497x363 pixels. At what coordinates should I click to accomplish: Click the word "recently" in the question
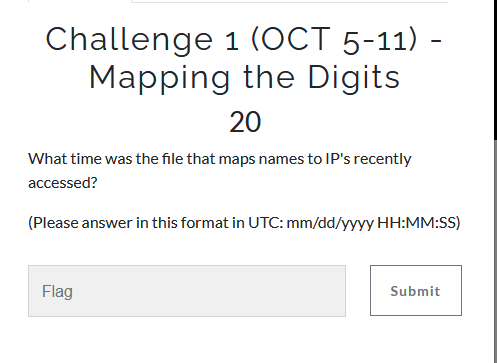(382, 159)
